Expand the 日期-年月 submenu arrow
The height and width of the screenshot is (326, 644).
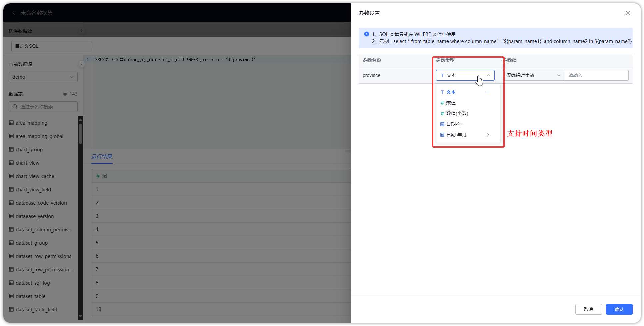(x=488, y=135)
